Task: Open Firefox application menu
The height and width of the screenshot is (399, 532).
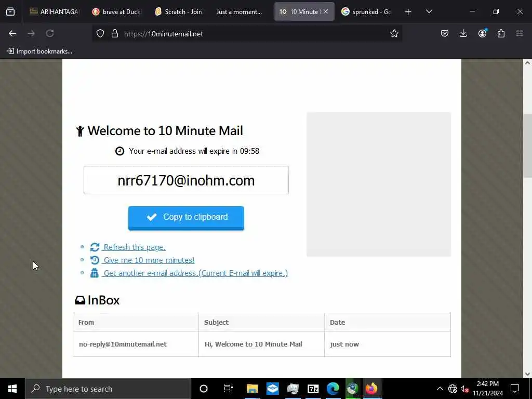Action: (520, 33)
